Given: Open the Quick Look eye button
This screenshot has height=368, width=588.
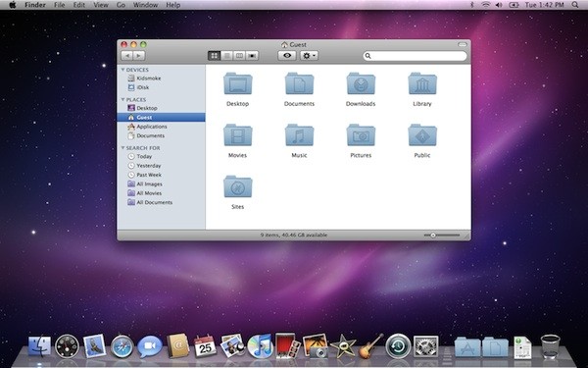Looking at the screenshot, I should [287, 56].
